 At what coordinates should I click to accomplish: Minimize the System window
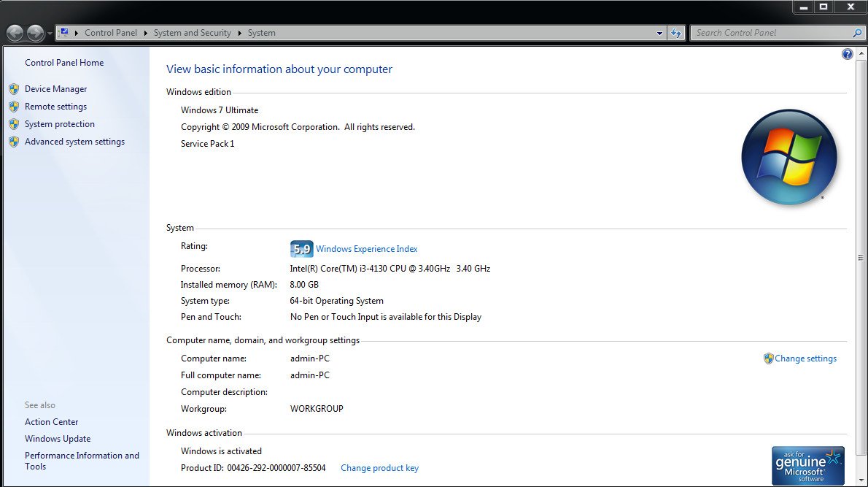click(803, 7)
